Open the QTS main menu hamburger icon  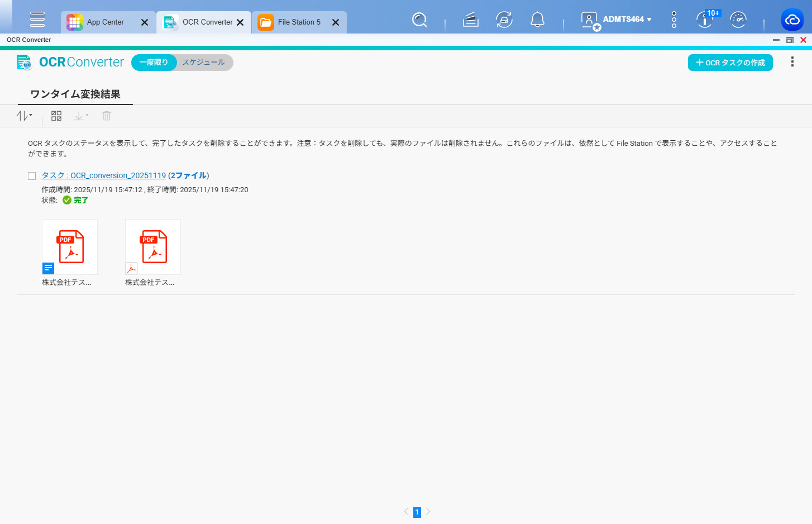pos(37,20)
